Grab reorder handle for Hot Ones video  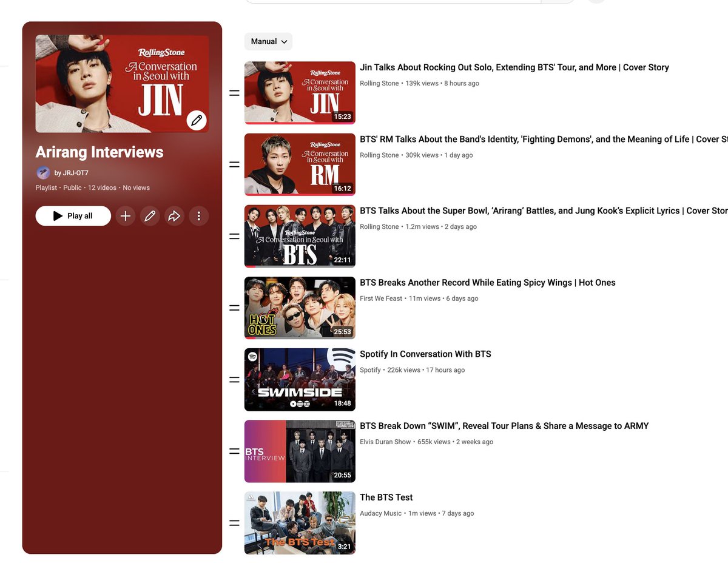click(234, 308)
